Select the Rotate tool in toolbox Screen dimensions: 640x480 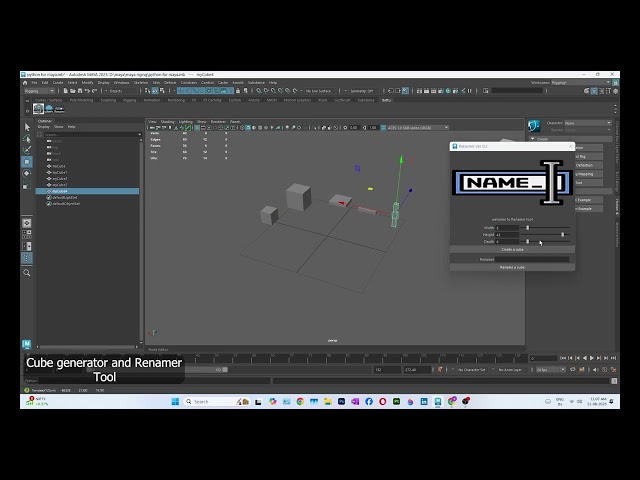click(x=27, y=174)
